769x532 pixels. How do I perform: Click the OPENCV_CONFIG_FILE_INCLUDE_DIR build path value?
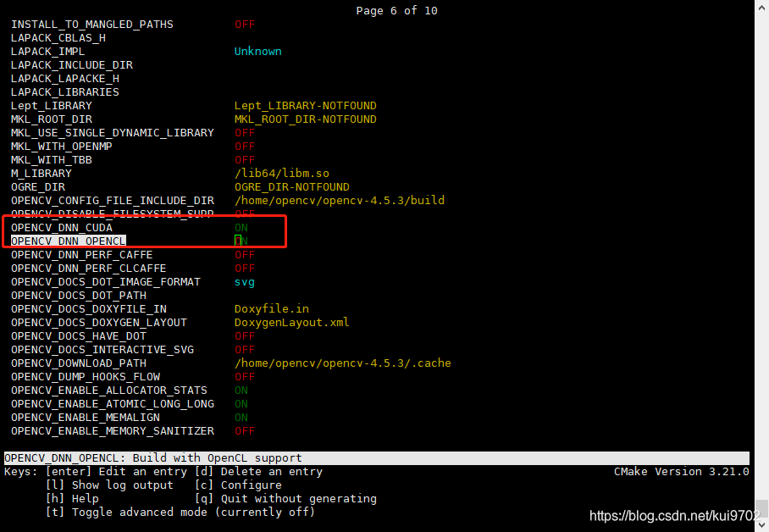click(x=340, y=200)
